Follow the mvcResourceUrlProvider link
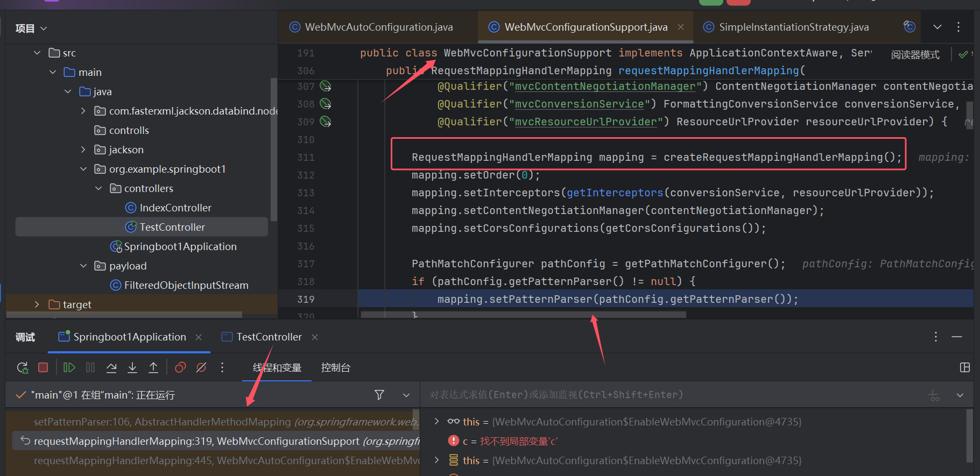The image size is (980, 476). click(586, 122)
